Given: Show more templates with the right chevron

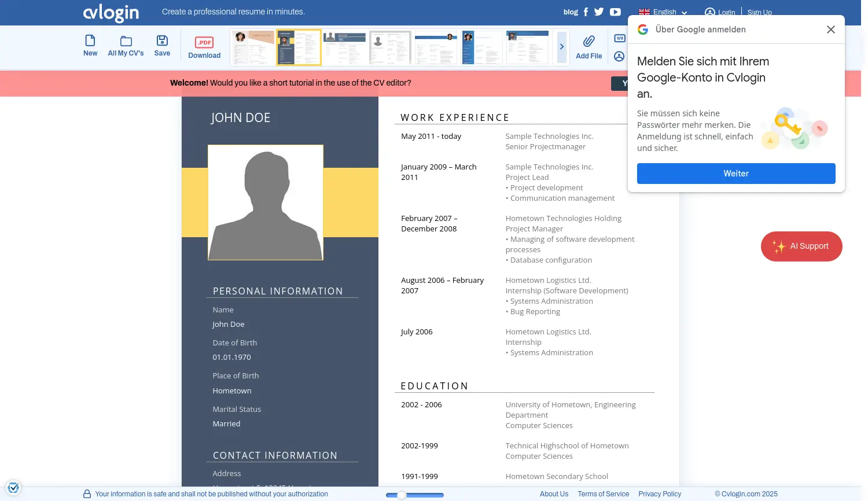Looking at the screenshot, I should [561, 47].
